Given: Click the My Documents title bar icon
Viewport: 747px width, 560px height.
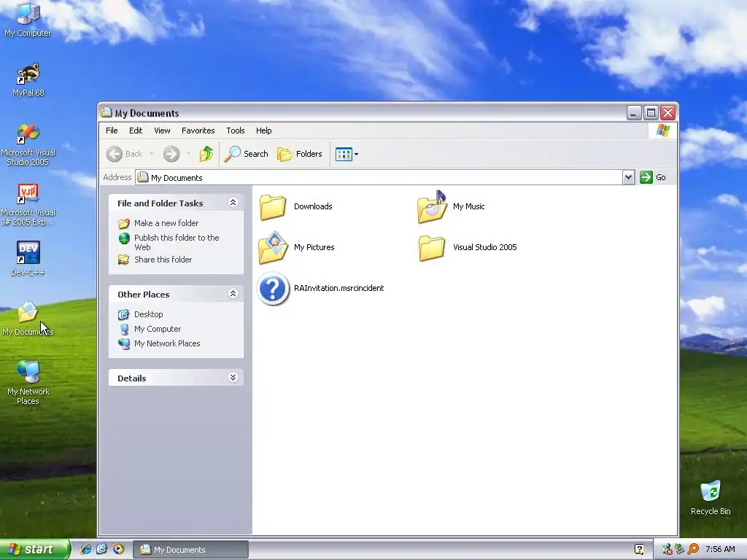Looking at the screenshot, I should [x=107, y=113].
